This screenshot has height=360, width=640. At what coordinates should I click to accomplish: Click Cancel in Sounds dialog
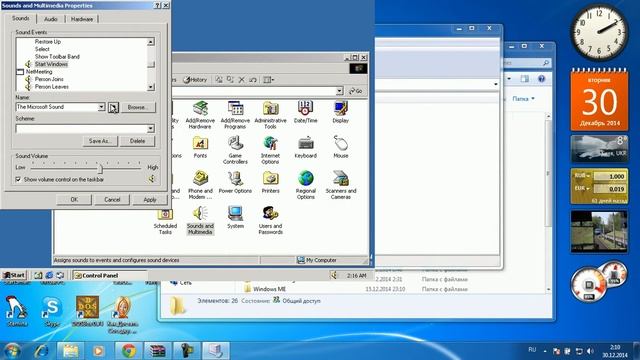click(x=112, y=200)
